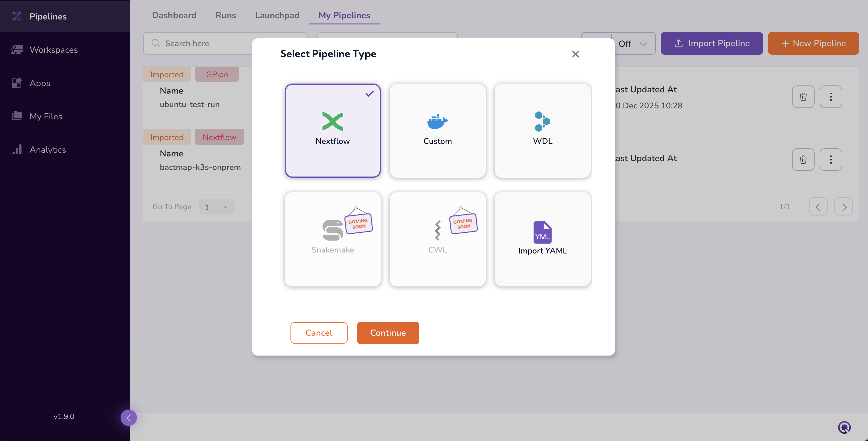Close the Select Pipeline Type dialog
The height and width of the screenshot is (441, 868).
click(575, 54)
